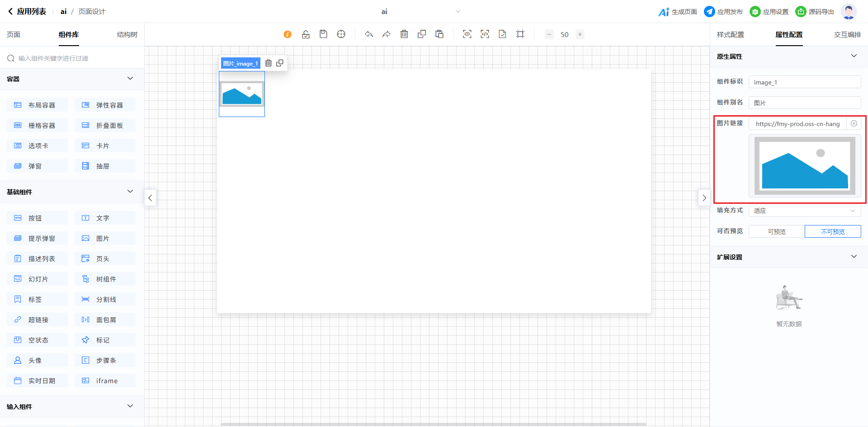This screenshot has width=868, height=427.
Task: Open the 样式配置 tab
Action: (730, 35)
